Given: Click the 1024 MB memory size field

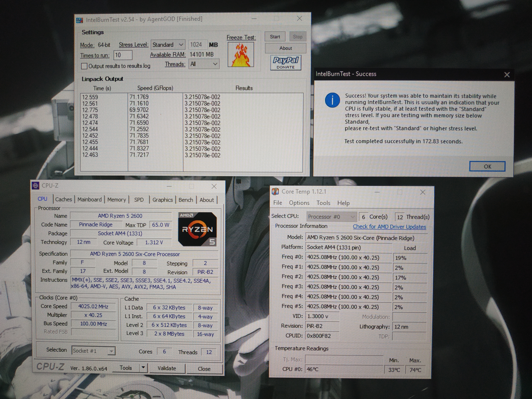Looking at the screenshot, I should [198, 45].
